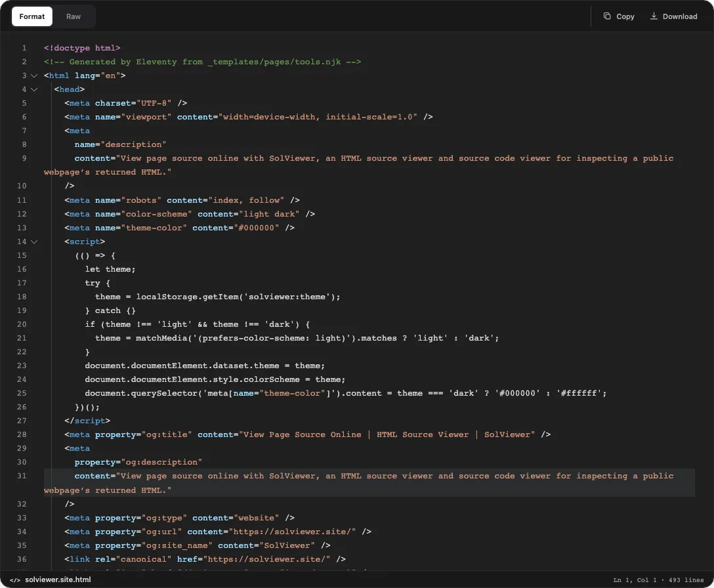
Task: Click the if theme condition on line 20
Action: coord(197,324)
